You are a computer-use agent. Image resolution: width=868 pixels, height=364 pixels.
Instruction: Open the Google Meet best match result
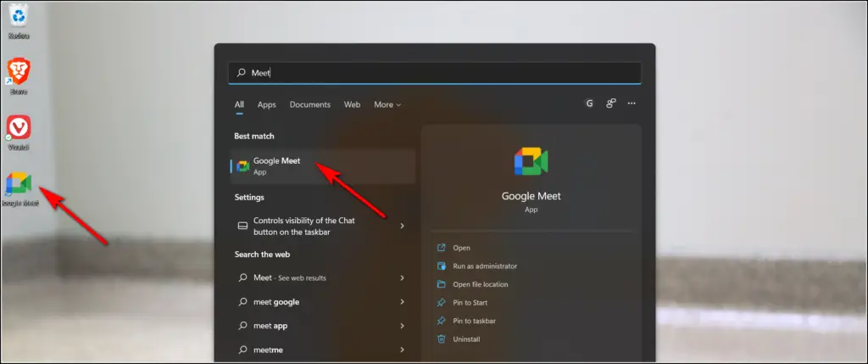click(323, 166)
